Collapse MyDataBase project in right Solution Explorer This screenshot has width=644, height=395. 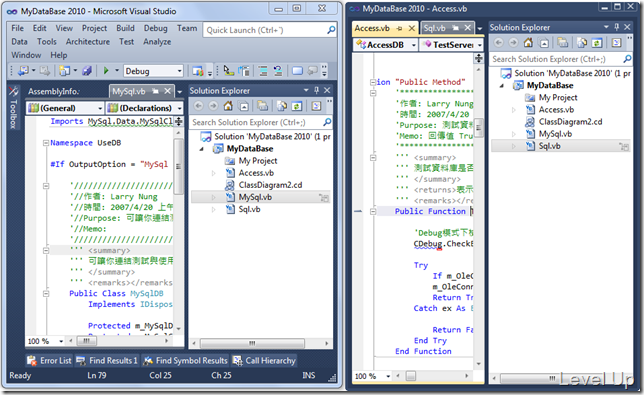tap(502, 85)
